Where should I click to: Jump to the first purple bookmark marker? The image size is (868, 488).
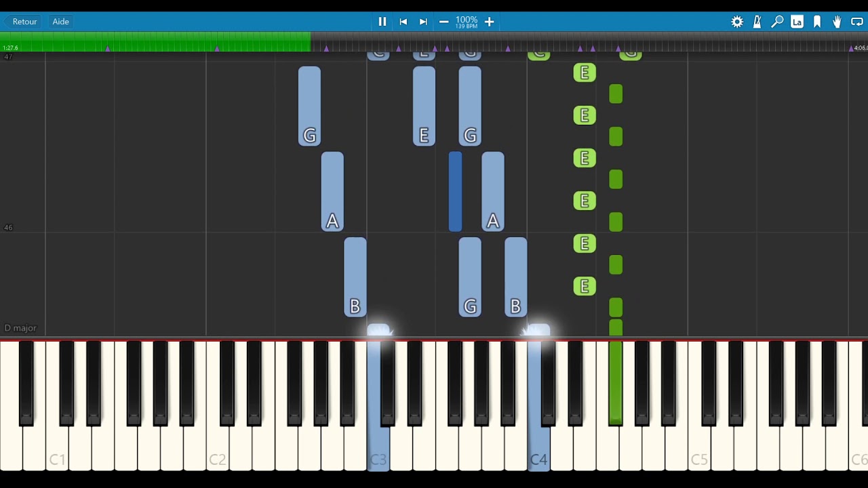pyautogui.click(x=107, y=48)
